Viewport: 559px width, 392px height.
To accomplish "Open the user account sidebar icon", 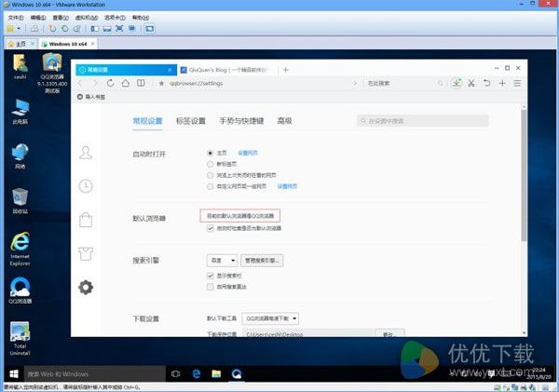I will click(x=86, y=153).
